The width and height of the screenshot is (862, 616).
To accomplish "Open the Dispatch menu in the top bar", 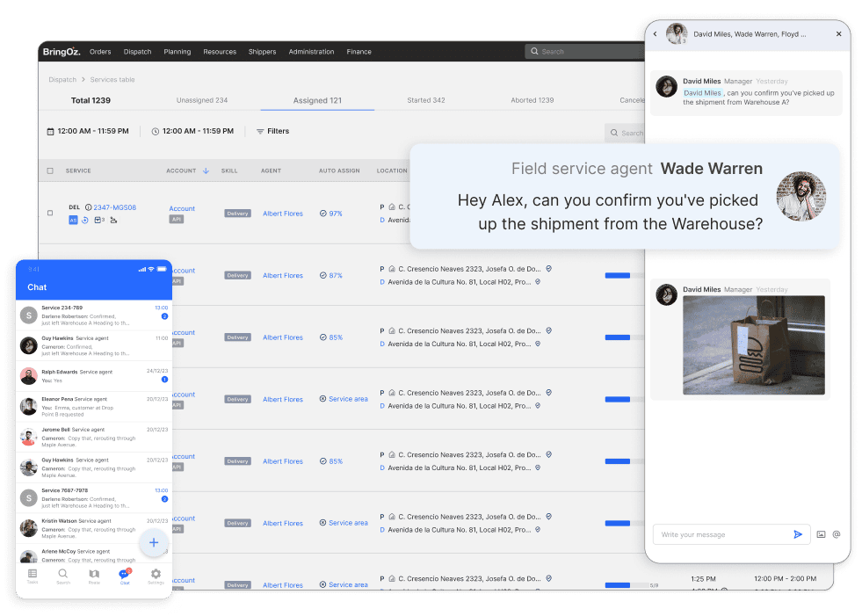I will click(x=137, y=52).
